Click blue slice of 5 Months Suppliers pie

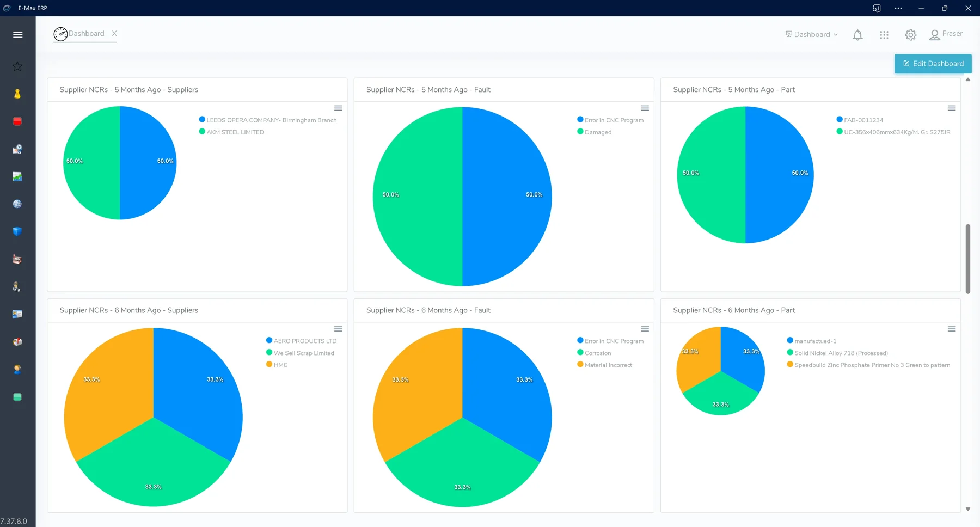coord(148,163)
